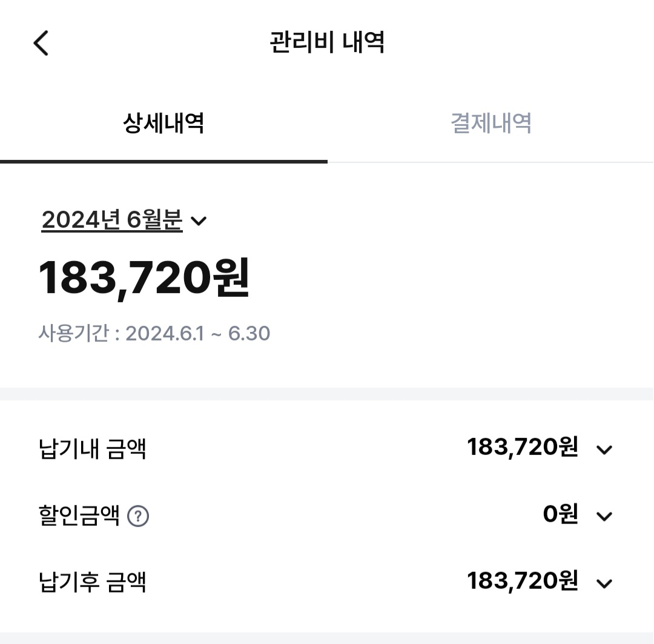Click the 관리비 내역 page title
The image size is (654, 644).
327,43
